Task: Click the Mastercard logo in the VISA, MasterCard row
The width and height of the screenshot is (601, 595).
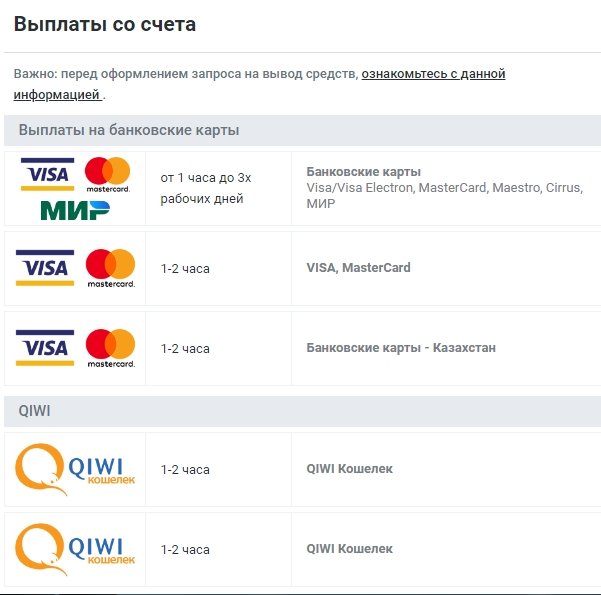Action: tap(110, 268)
